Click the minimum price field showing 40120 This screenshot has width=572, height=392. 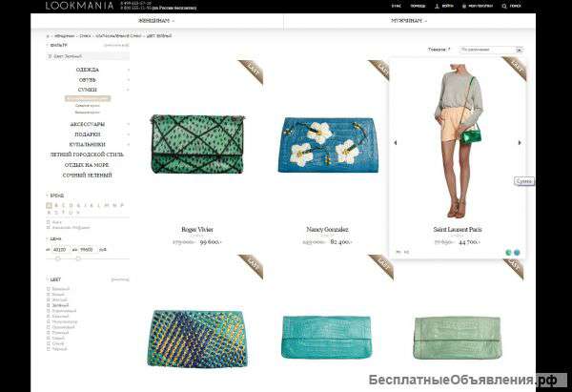tap(60, 250)
